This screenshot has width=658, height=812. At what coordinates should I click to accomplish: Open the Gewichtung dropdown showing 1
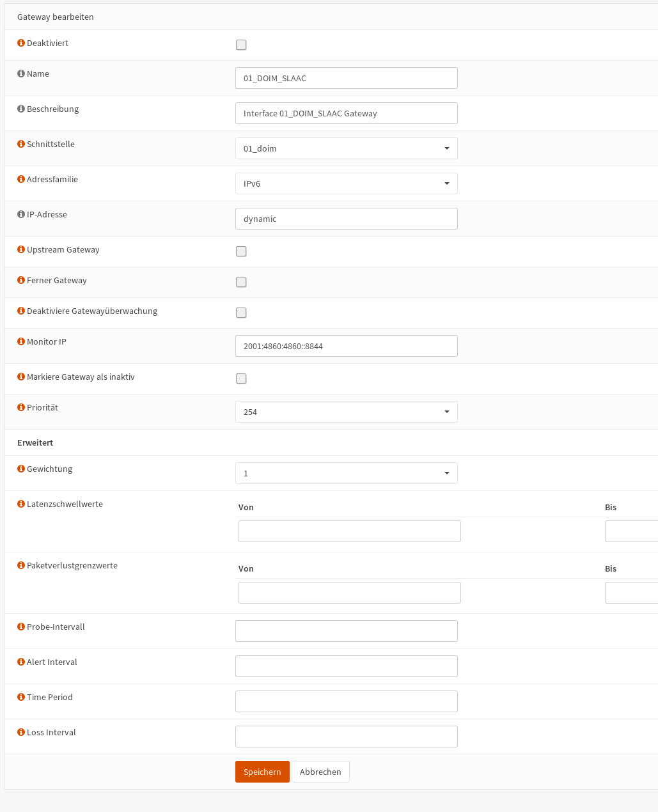coord(347,473)
